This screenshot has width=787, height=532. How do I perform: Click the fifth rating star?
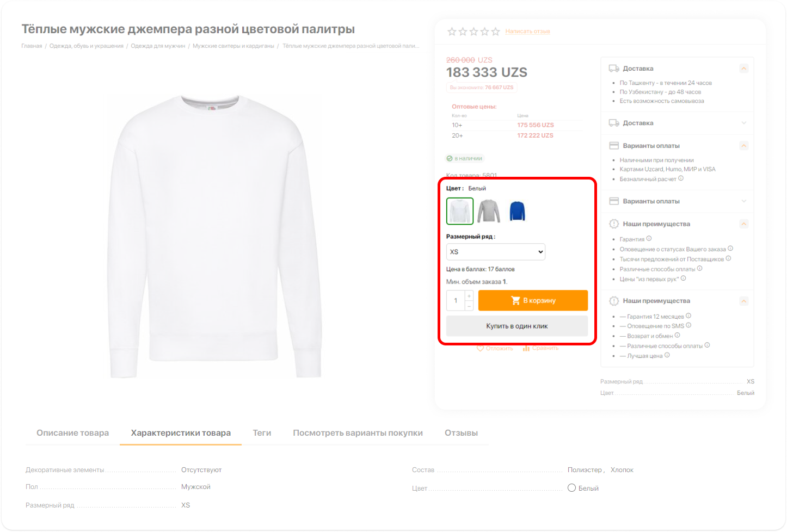[x=495, y=32]
